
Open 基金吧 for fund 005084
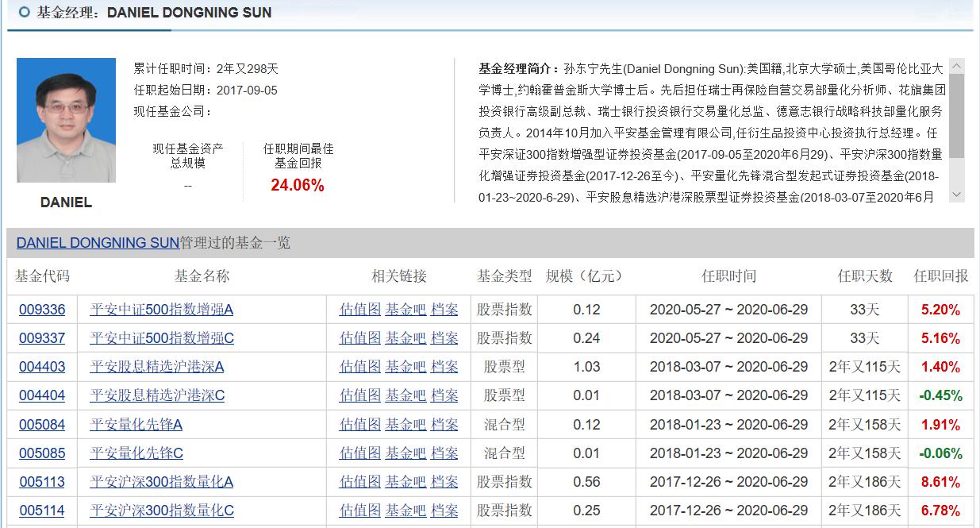[x=406, y=425]
